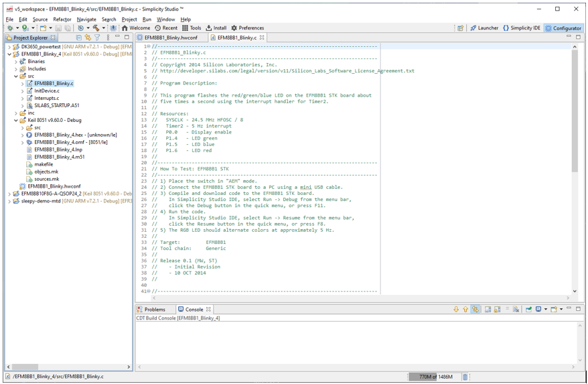The width and height of the screenshot is (588, 384).
Task: Click the Project Explorer filter funnel icon
Action: click(97, 38)
